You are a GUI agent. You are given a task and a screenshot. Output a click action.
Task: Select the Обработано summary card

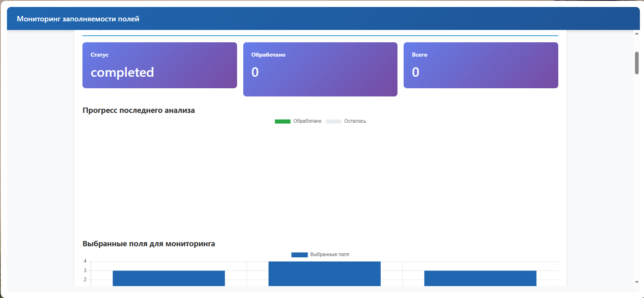[320, 69]
